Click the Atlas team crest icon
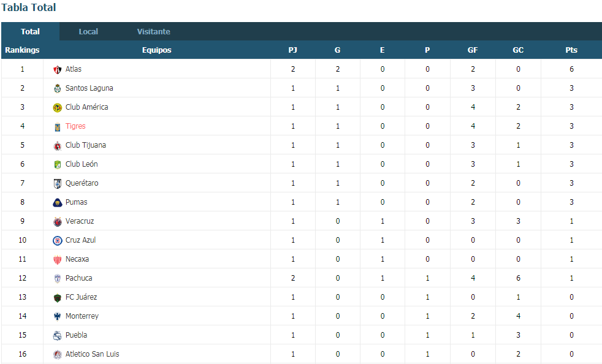The image size is (602, 364). [x=57, y=69]
